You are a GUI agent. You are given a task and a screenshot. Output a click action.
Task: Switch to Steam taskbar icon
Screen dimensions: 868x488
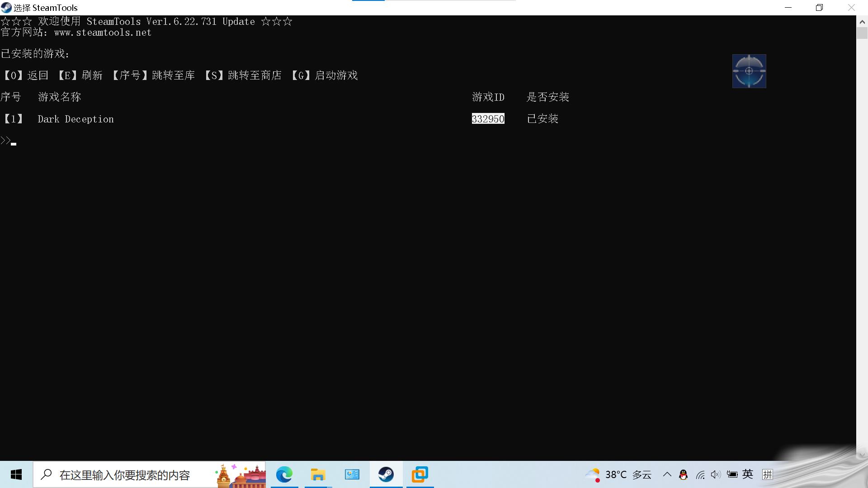pos(386,474)
